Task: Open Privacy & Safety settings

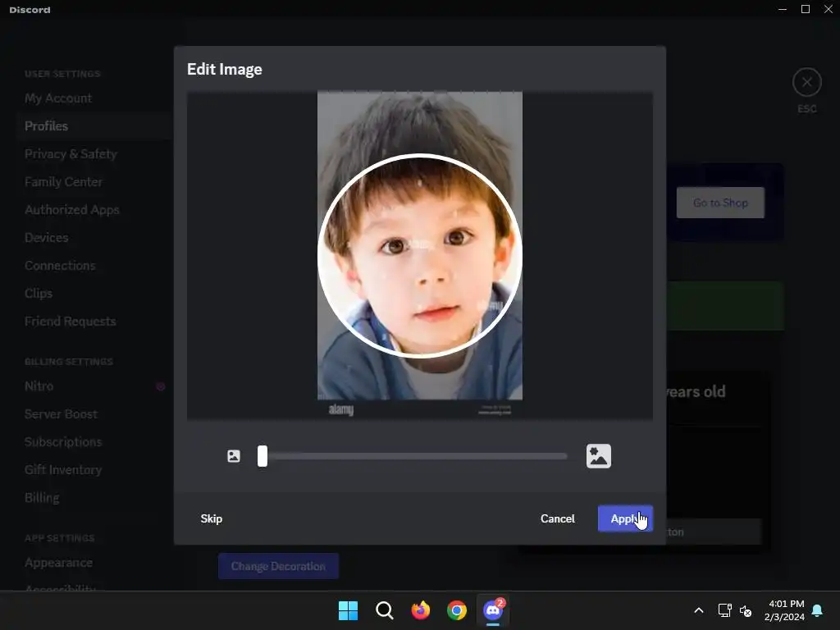Action: point(71,153)
